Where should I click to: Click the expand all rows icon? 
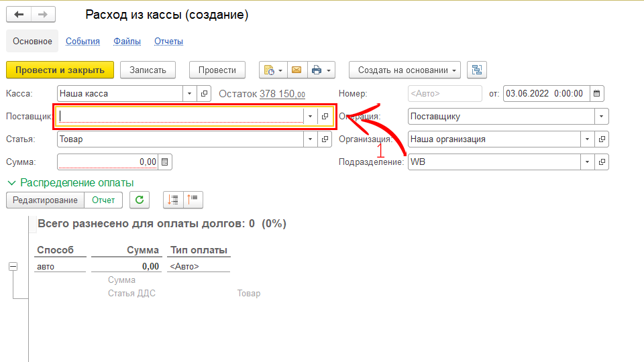pyautogui.click(x=174, y=200)
